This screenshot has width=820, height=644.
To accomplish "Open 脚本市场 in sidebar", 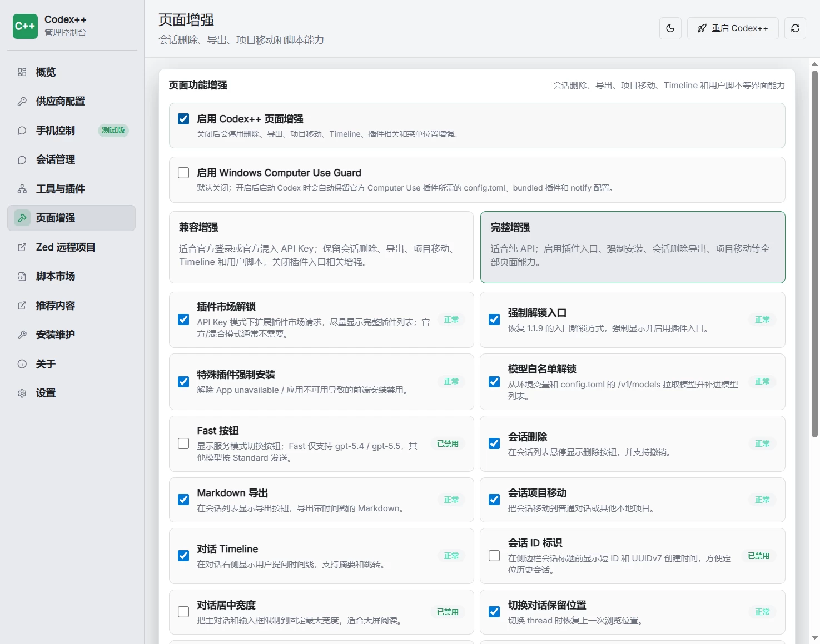I will [x=72, y=276].
